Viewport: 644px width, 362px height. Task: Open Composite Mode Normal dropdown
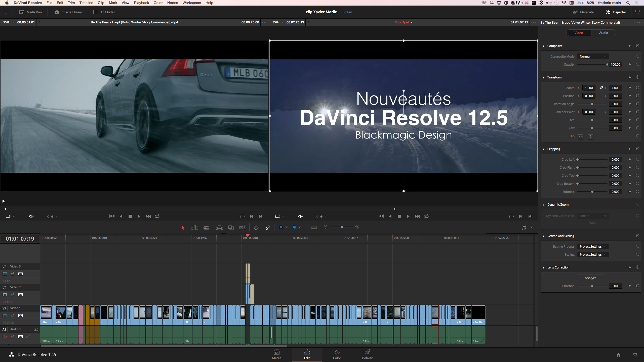(x=593, y=57)
